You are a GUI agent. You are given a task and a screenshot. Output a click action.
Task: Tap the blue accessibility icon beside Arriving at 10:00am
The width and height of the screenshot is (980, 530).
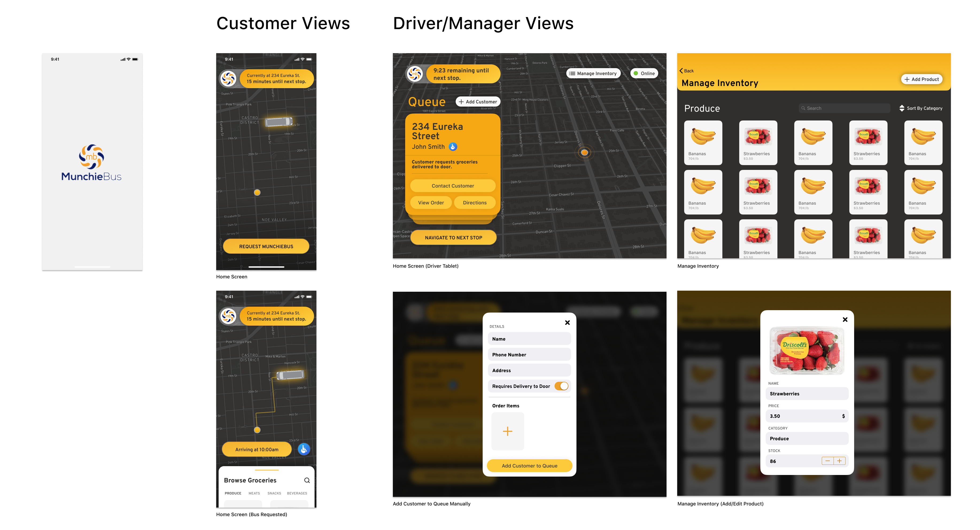pos(304,449)
